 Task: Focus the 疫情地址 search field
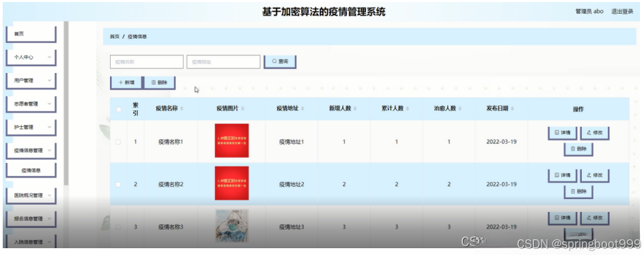click(x=223, y=62)
